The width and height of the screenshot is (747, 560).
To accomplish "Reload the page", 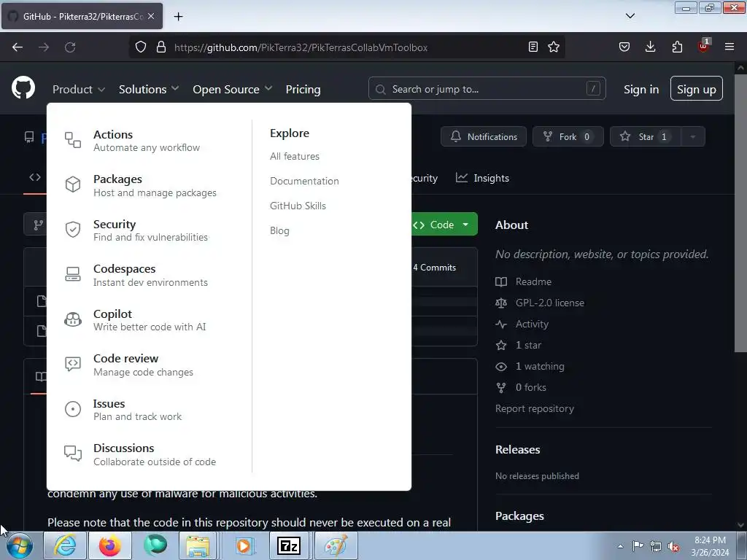I will click(70, 47).
